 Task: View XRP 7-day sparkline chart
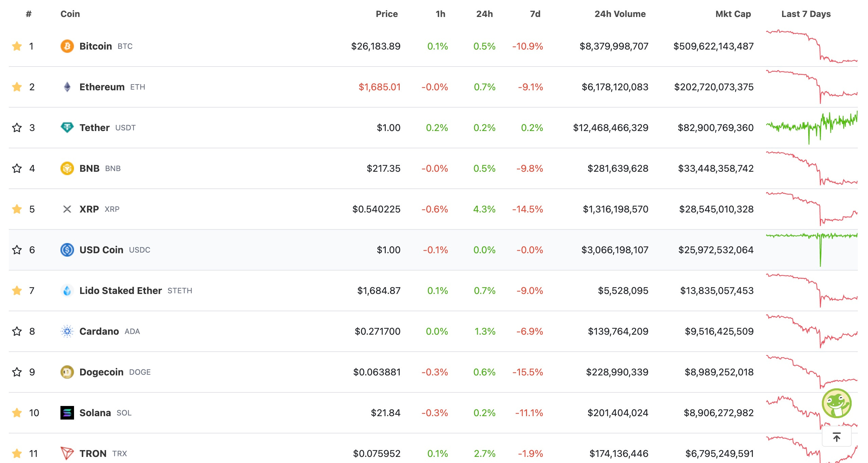[812, 209]
